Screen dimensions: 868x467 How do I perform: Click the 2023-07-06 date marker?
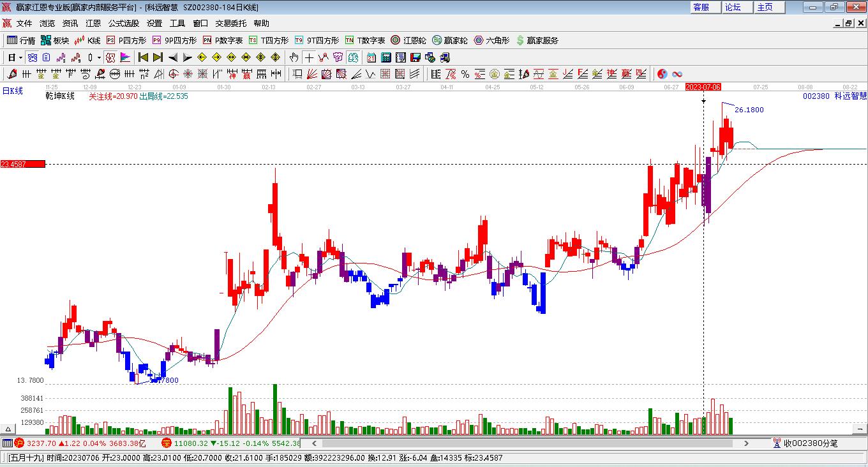(703, 87)
